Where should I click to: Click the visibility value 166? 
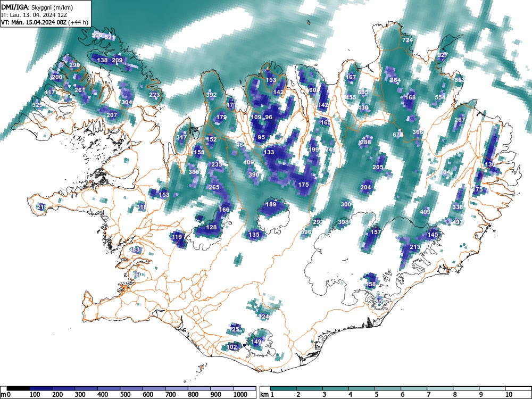pos(224,210)
